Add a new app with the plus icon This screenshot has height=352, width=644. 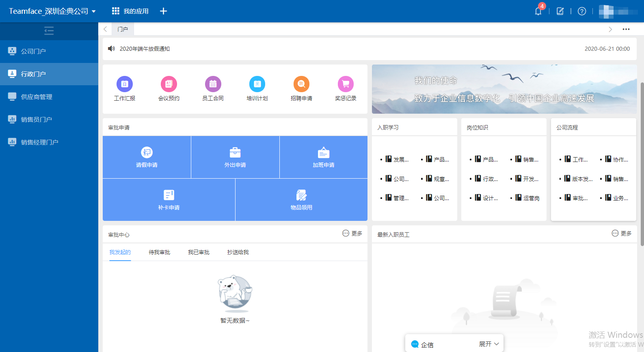[163, 11]
